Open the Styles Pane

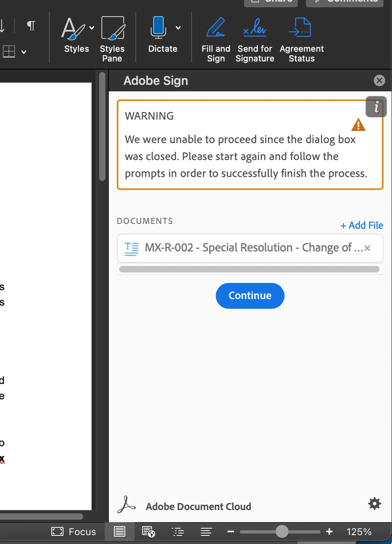click(x=112, y=39)
